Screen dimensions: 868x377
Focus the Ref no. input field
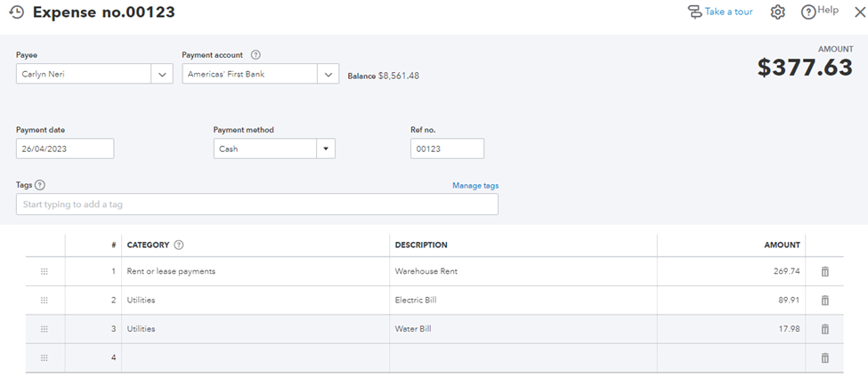coord(447,149)
